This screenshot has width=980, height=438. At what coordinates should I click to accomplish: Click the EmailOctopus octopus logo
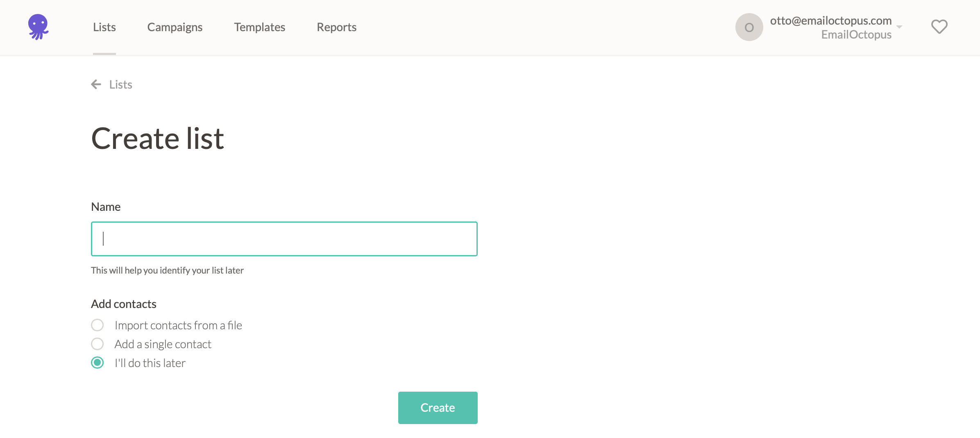pos(39,26)
